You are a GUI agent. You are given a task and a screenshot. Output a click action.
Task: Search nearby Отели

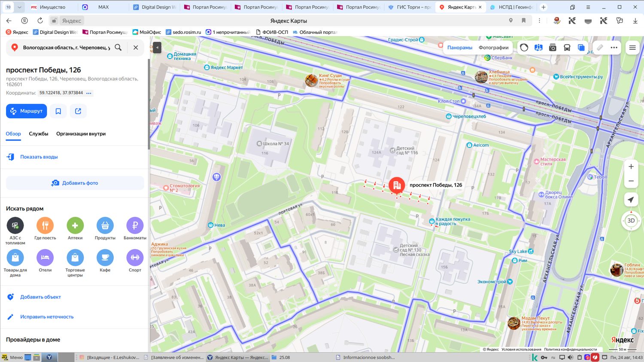click(x=45, y=261)
